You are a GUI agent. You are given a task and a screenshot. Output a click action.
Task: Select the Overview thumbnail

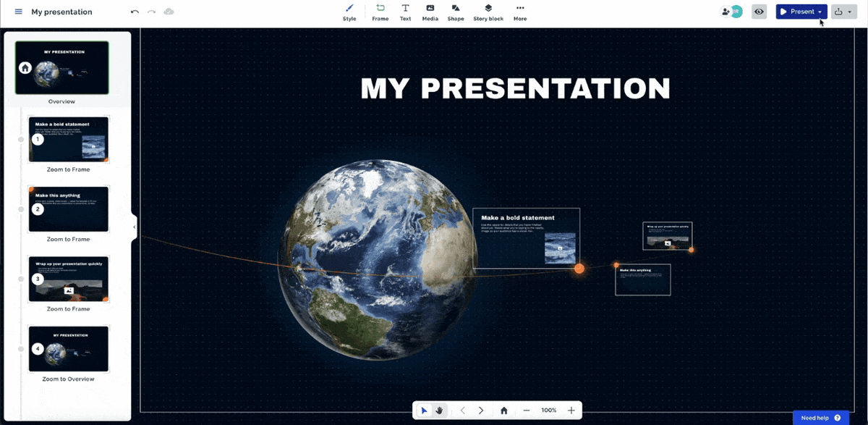pos(62,67)
